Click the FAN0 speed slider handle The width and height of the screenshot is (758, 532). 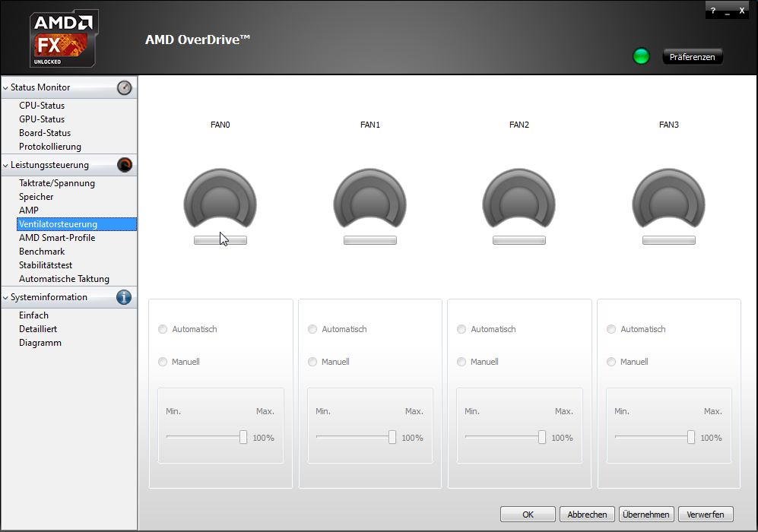coord(243,437)
